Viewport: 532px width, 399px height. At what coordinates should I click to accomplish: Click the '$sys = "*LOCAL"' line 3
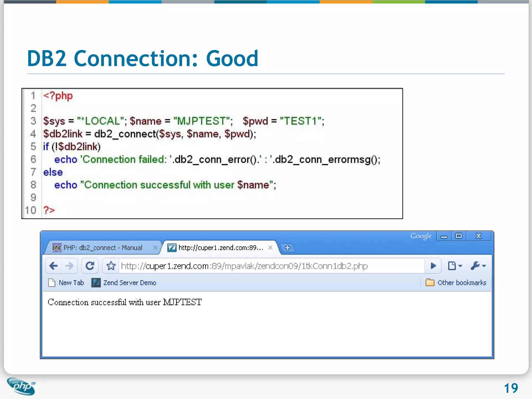click(184, 121)
